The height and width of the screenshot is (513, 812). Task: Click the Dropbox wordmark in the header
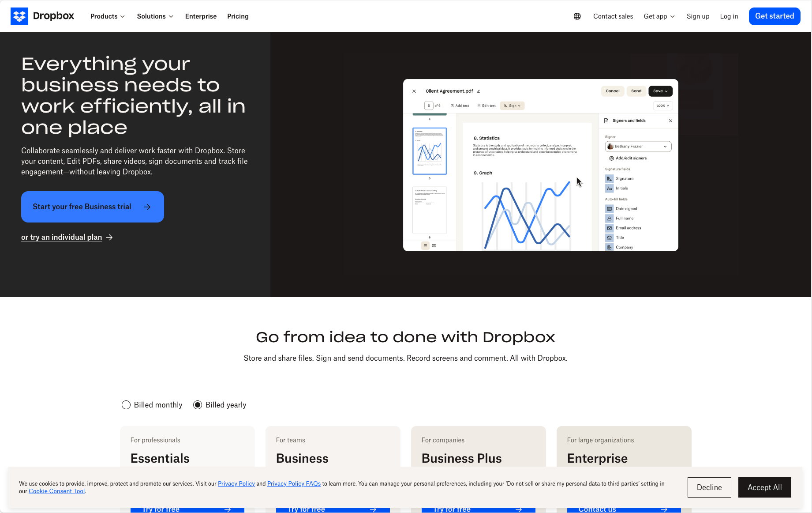[x=54, y=16]
